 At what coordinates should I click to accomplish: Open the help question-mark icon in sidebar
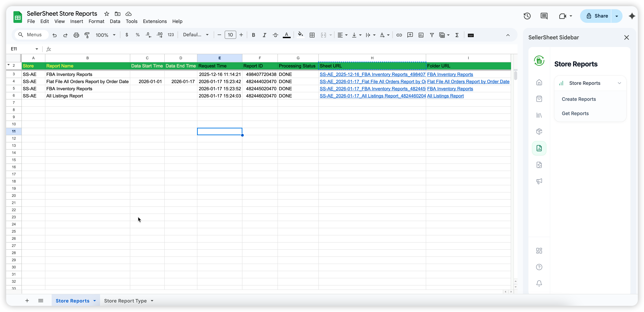(539, 267)
